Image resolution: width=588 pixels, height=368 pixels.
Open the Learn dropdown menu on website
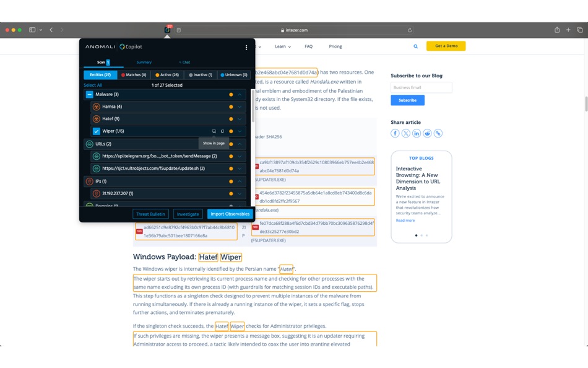[x=283, y=46]
